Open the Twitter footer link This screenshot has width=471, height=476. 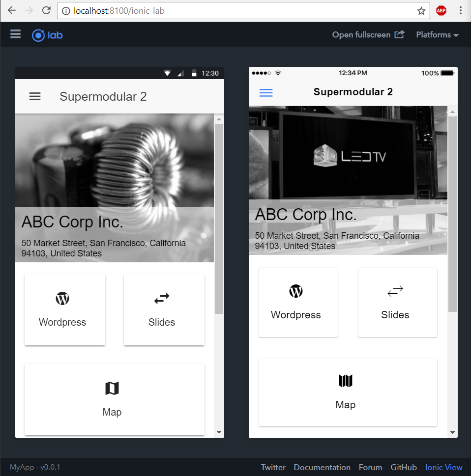[273, 467]
